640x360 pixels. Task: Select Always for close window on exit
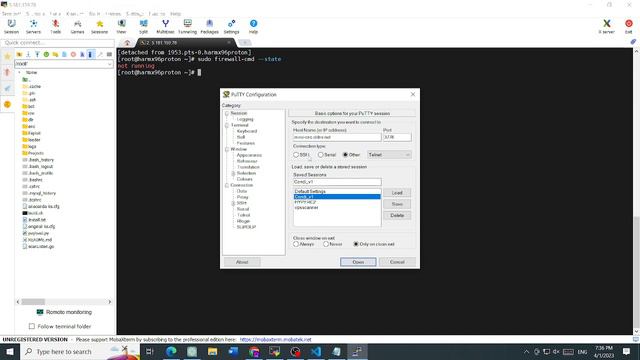click(x=296, y=244)
